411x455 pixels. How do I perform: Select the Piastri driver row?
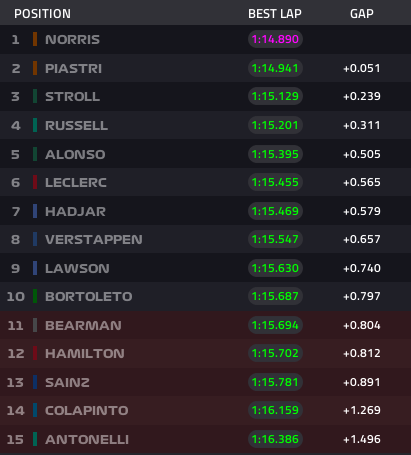205,68
